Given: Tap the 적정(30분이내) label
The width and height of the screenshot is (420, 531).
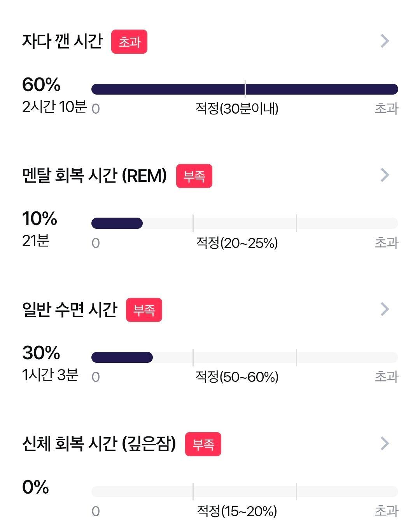Looking at the screenshot, I should (x=237, y=109).
